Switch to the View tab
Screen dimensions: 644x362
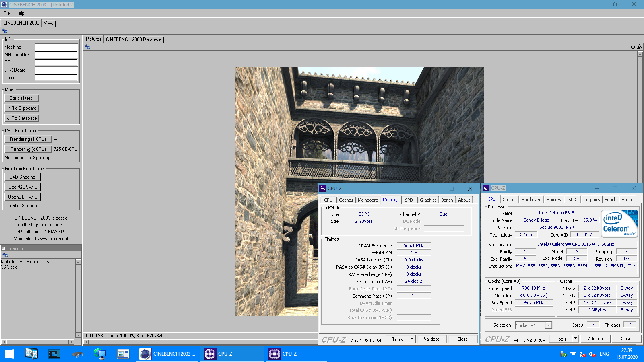click(x=49, y=23)
